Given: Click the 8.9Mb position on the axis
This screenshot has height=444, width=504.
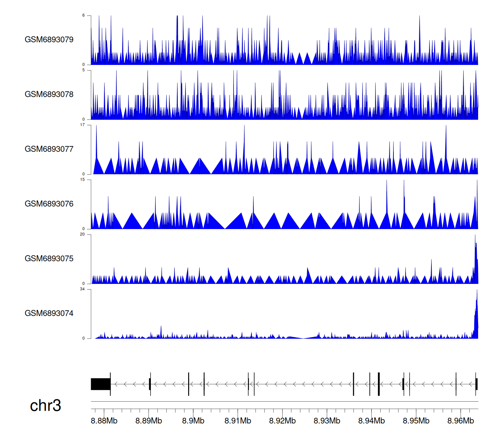Looking at the screenshot, I should click(x=193, y=421).
